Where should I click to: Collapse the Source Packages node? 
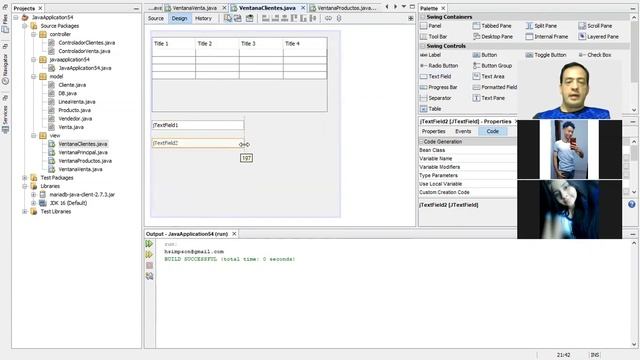[x=24, y=26]
